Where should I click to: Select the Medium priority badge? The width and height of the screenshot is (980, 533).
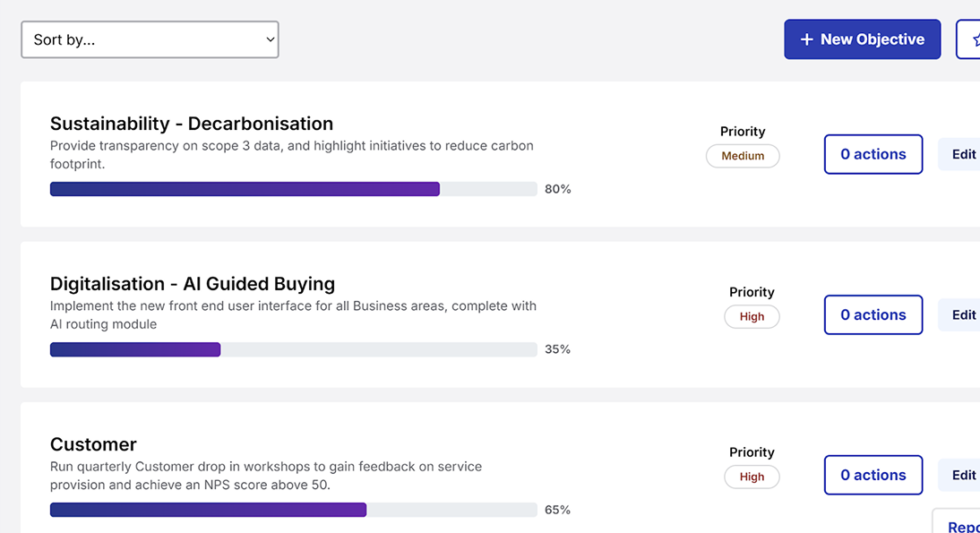point(743,156)
